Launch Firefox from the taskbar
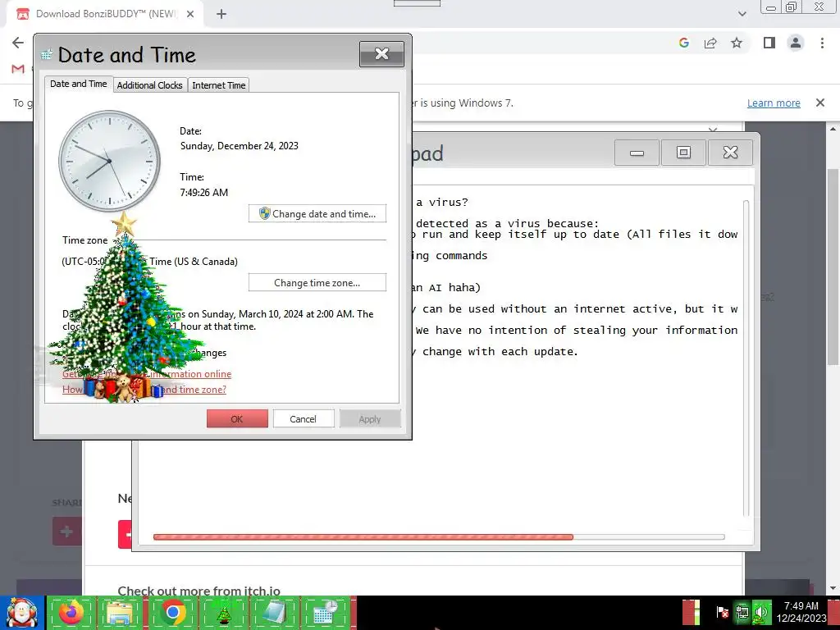 pyautogui.click(x=71, y=612)
